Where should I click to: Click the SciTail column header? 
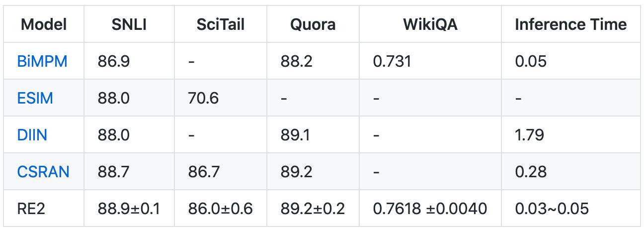tap(221, 24)
